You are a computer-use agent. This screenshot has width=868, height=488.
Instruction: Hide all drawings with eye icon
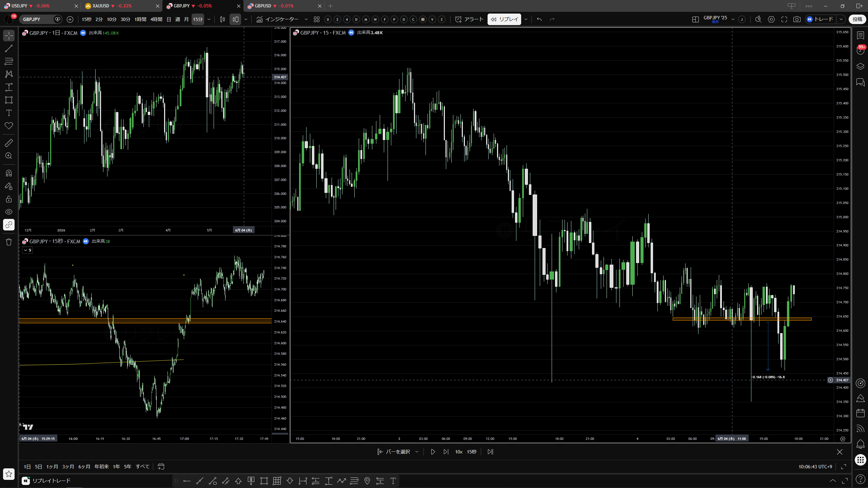coord(9,212)
